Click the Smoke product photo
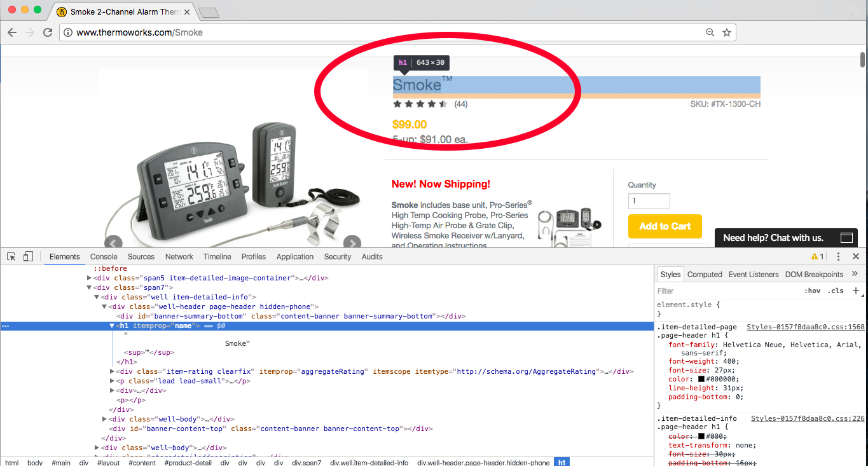 [x=233, y=184]
